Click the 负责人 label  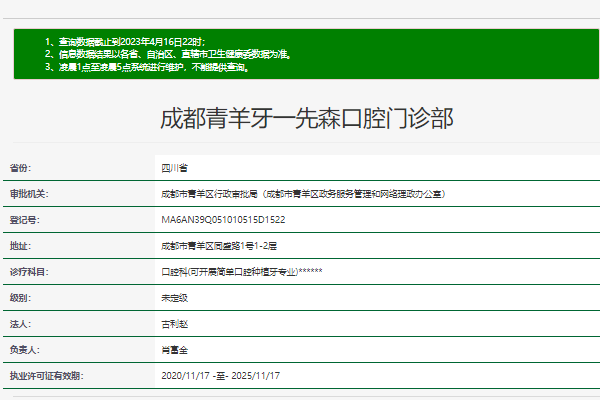pos(24,350)
